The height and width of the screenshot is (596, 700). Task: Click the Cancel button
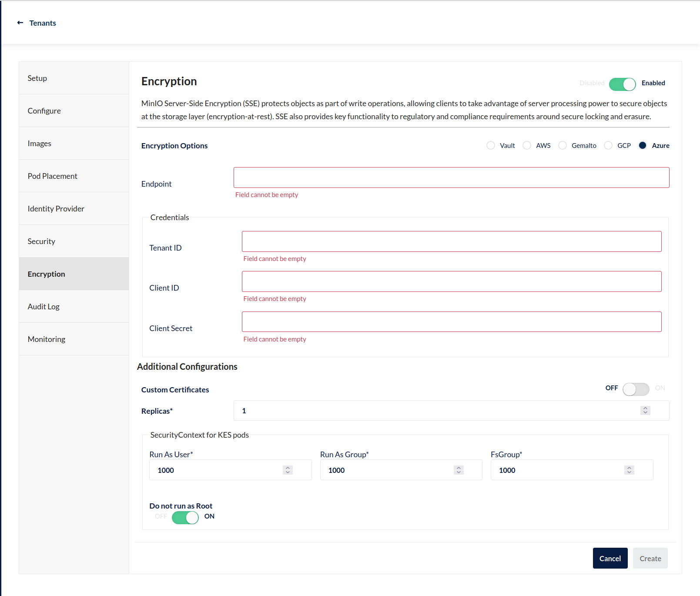click(x=610, y=558)
